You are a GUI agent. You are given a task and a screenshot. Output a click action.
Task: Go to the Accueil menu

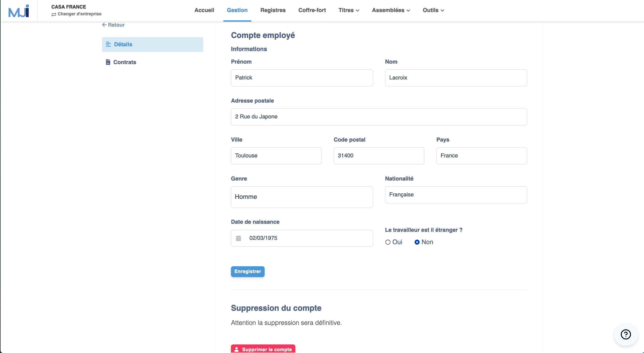tap(204, 10)
